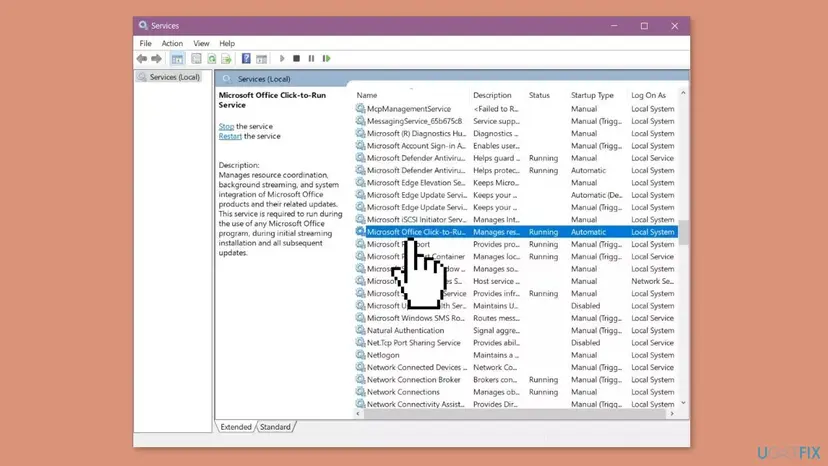Select the Network Connections service row
The width and height of the screenshot is (828, 466).
click(516, 392)
